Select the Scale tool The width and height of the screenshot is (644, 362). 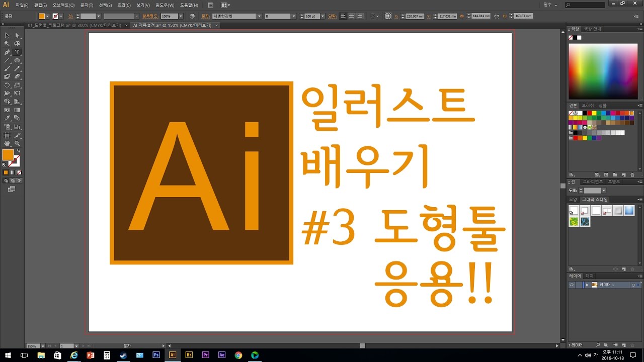17,85
